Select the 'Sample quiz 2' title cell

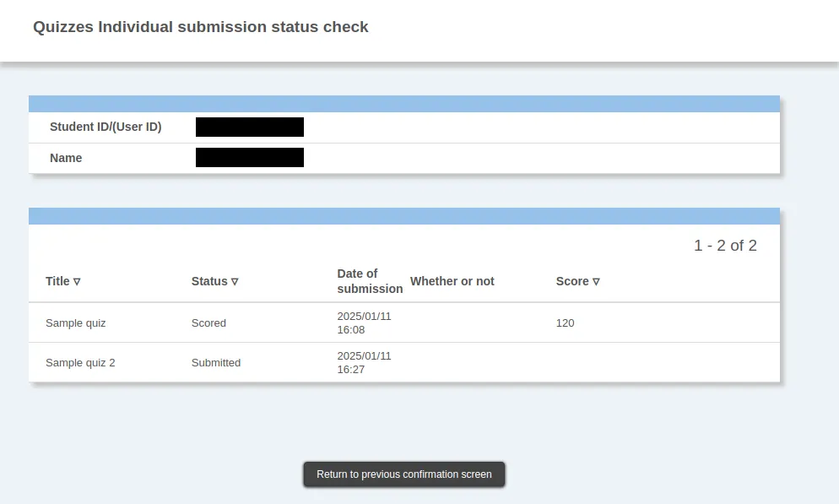tap(80, 363)
